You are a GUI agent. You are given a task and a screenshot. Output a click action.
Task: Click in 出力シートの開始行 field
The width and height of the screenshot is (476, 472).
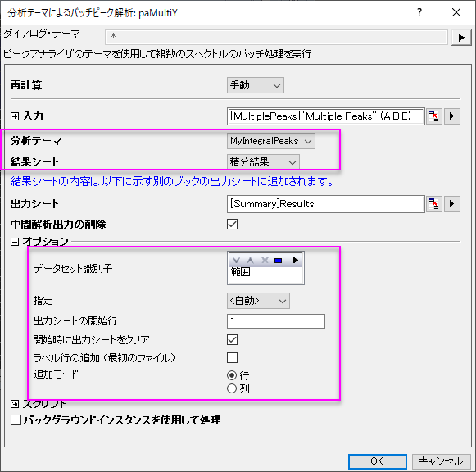tap(276, 321)
